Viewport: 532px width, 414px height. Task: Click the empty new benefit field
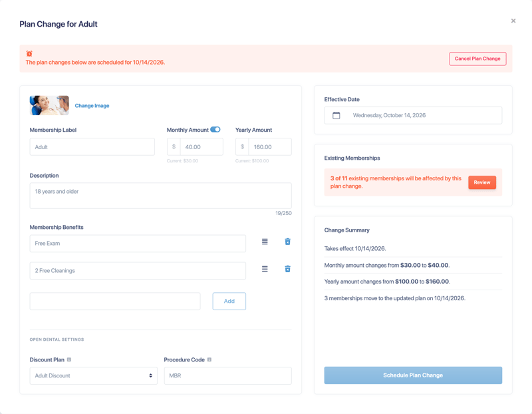[115, 302]
